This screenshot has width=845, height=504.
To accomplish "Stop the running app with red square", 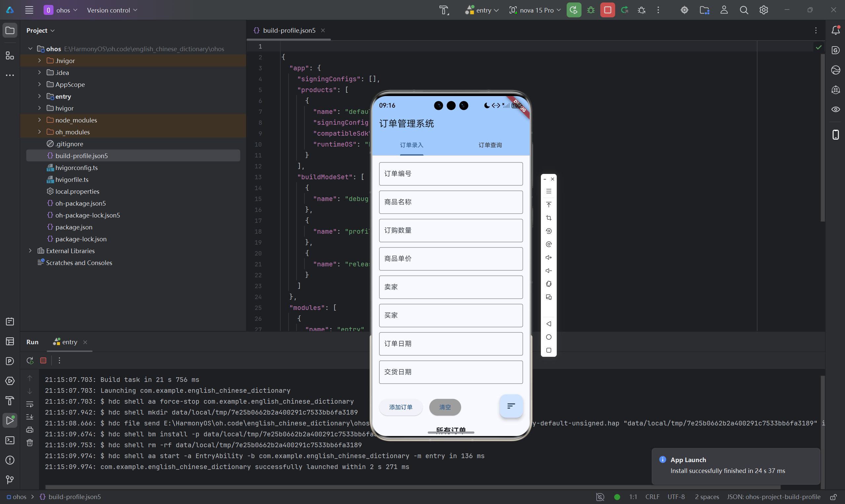I will tap(607, 10).
